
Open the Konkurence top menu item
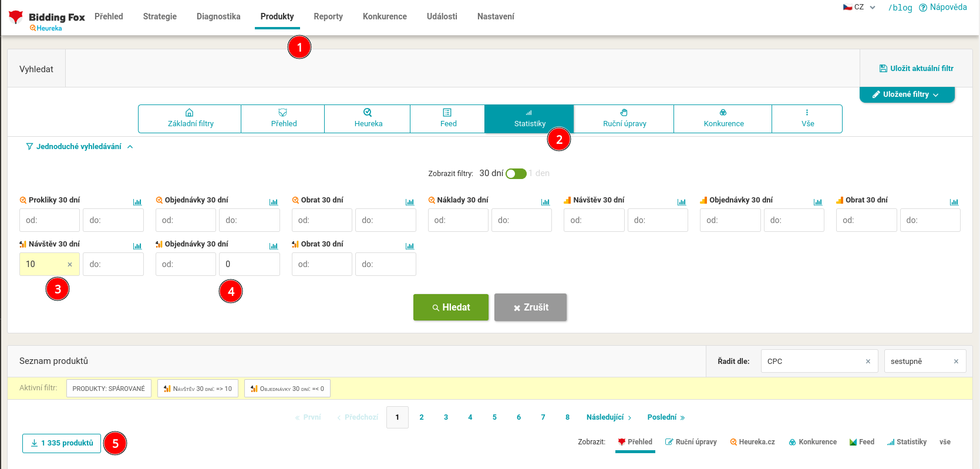[385, 16]
